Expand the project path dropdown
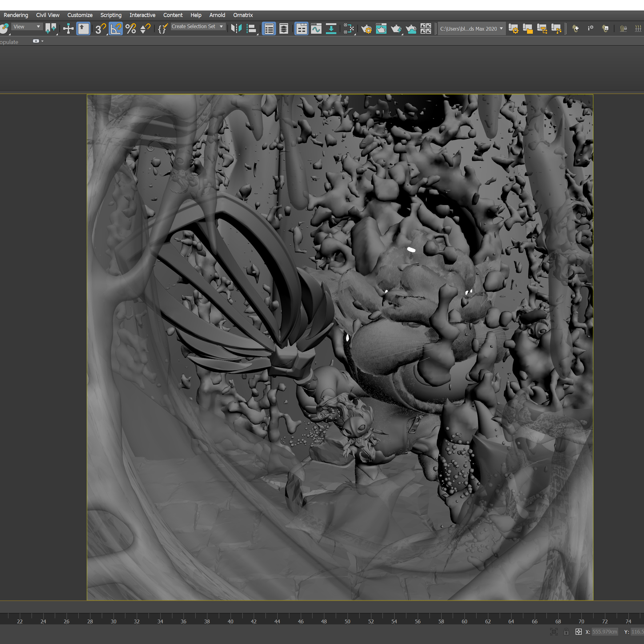This screenshot has width=644, height=644. [x=501, y=29]
